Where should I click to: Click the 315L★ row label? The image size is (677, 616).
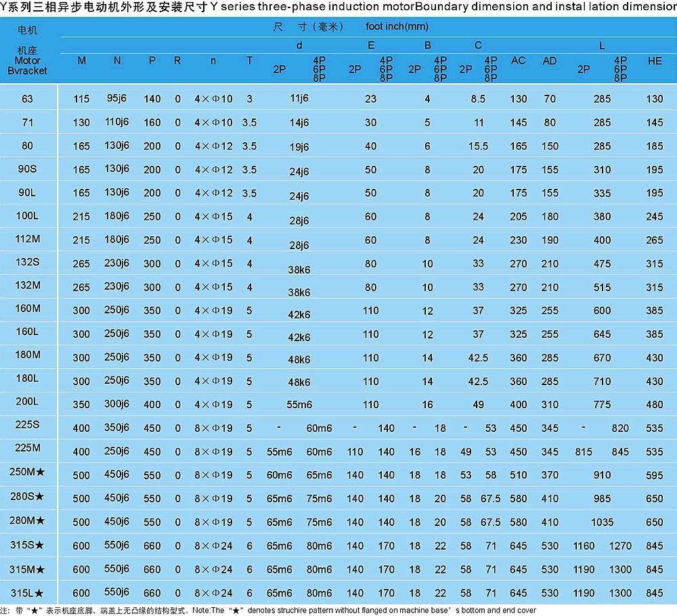[28, 592]
